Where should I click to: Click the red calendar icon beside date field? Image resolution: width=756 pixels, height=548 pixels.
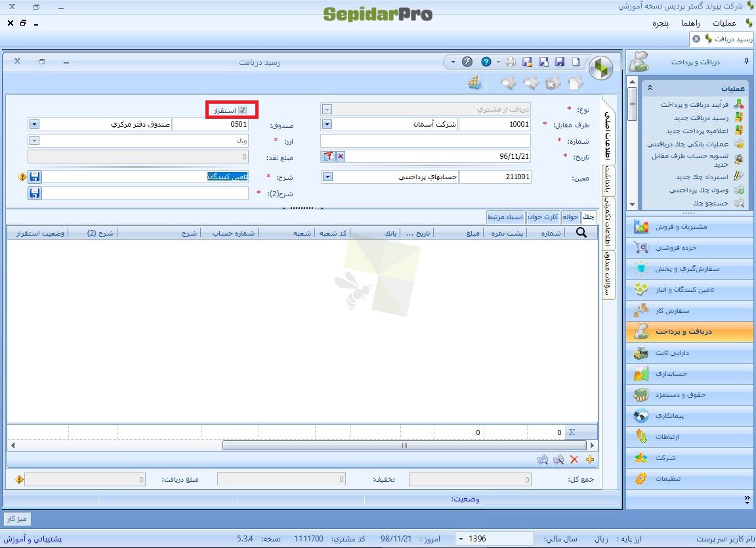pyautogui.click(x=328, y=156)
